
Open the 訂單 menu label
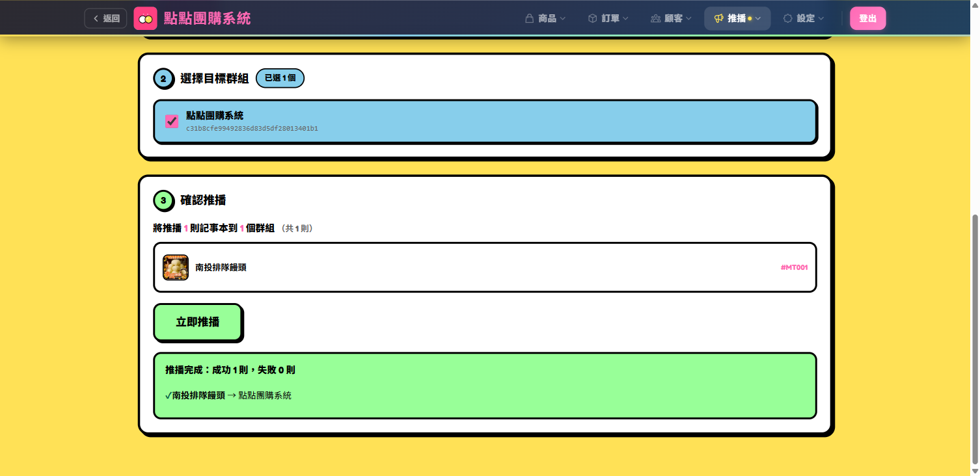[610, 19]
